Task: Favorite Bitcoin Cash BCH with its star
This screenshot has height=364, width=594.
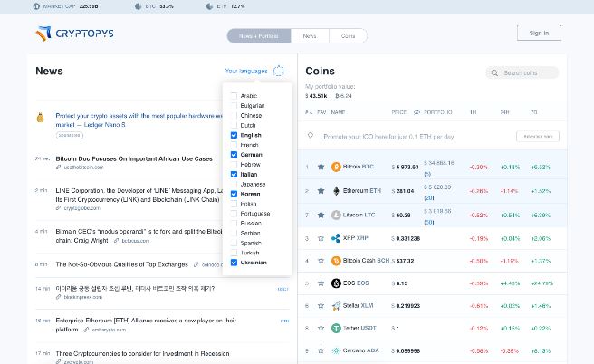Action: coord(321,261)
